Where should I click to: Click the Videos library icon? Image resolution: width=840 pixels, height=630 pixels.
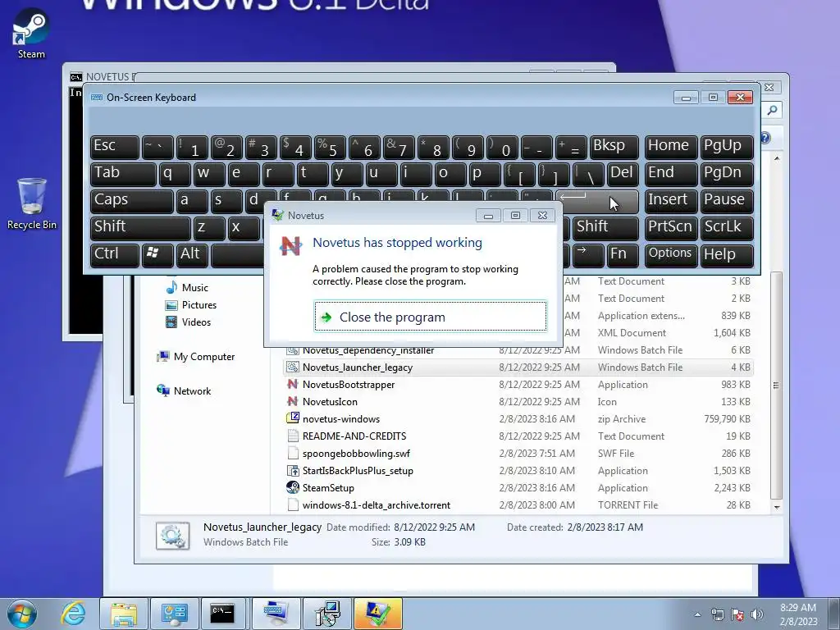coord(171,322)
